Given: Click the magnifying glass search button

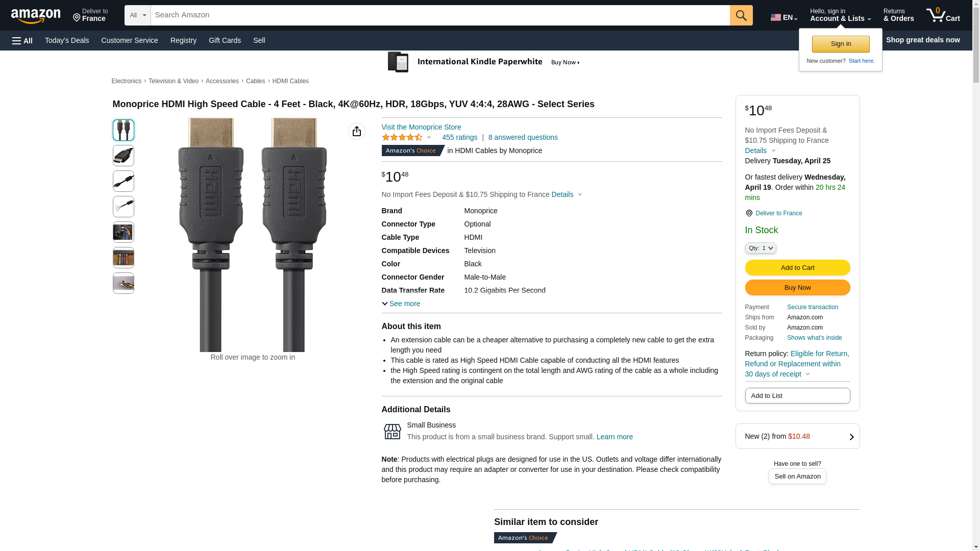Looking at the screenshot, I should tap(741, 15).
